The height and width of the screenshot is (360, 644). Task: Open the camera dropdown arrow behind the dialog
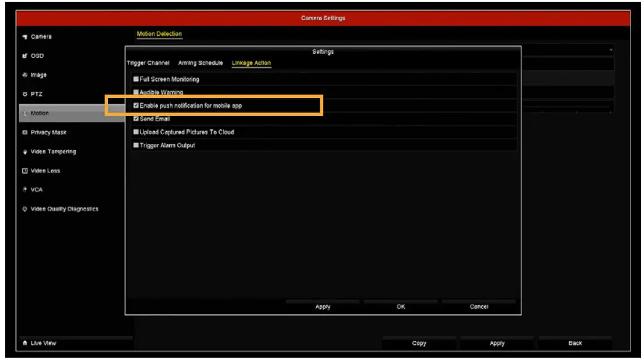[611, 50]
